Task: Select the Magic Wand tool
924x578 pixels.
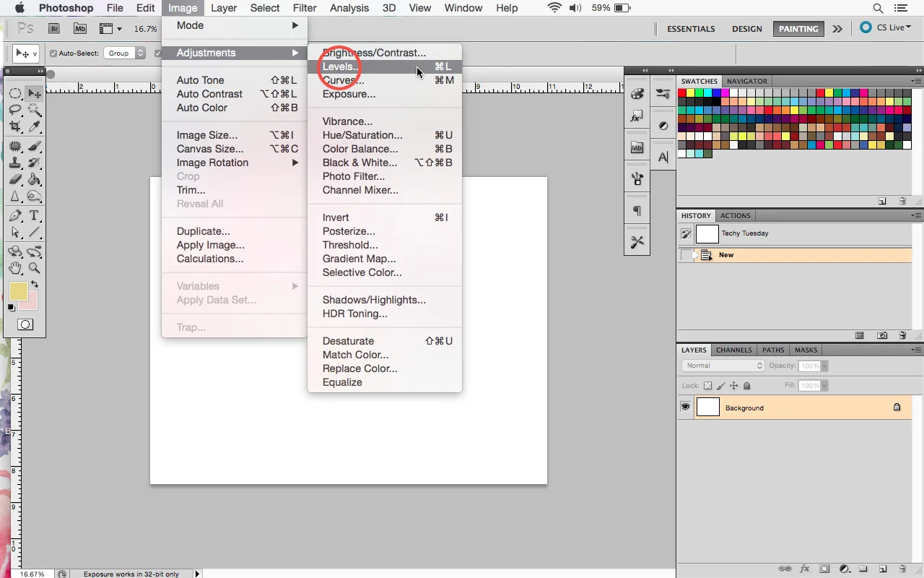Action: tap(34, 110)
